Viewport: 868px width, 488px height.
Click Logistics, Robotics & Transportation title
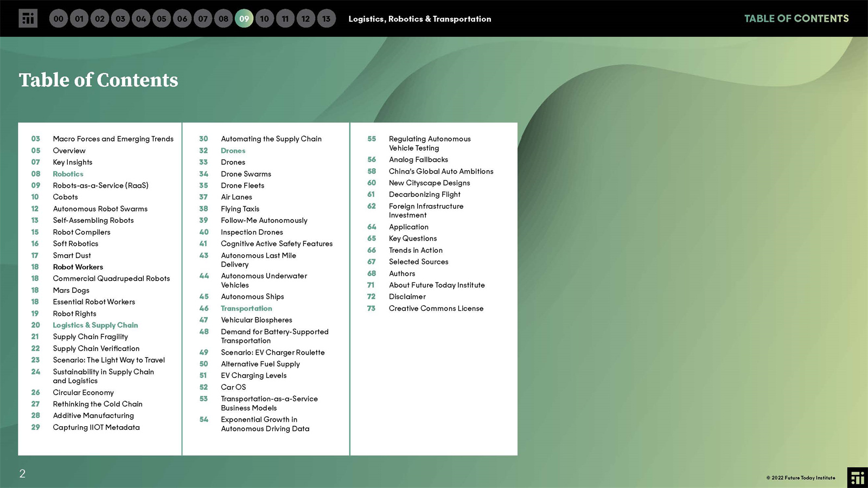click(419, 19)
